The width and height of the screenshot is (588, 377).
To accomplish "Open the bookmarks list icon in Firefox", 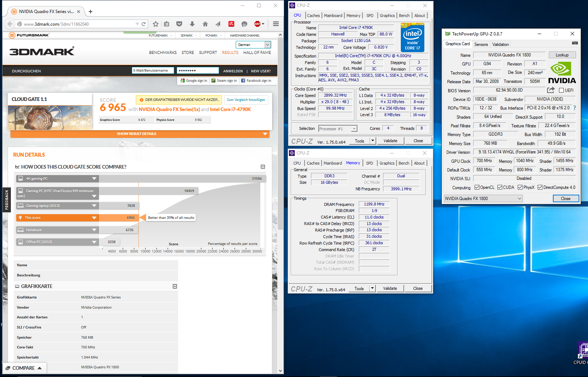I will pyautogui.click(x=167, y=24).
